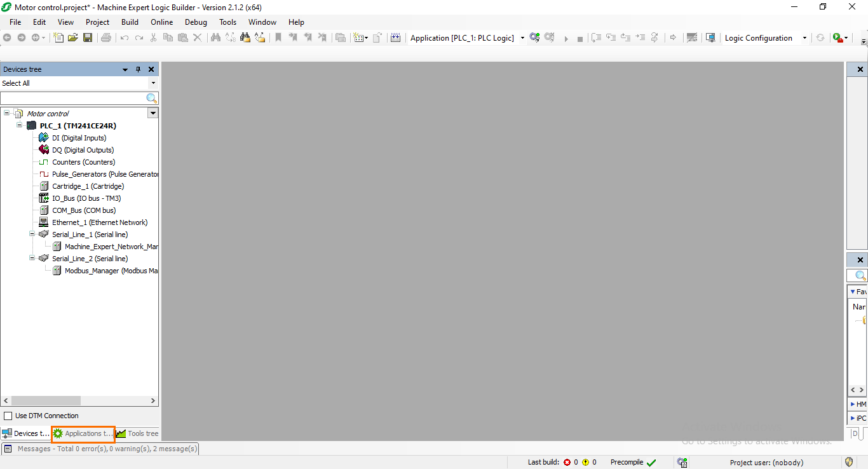Open the Print dialog from the toolbar
Screen dimensions: 868x469
[x=105, y=38]
